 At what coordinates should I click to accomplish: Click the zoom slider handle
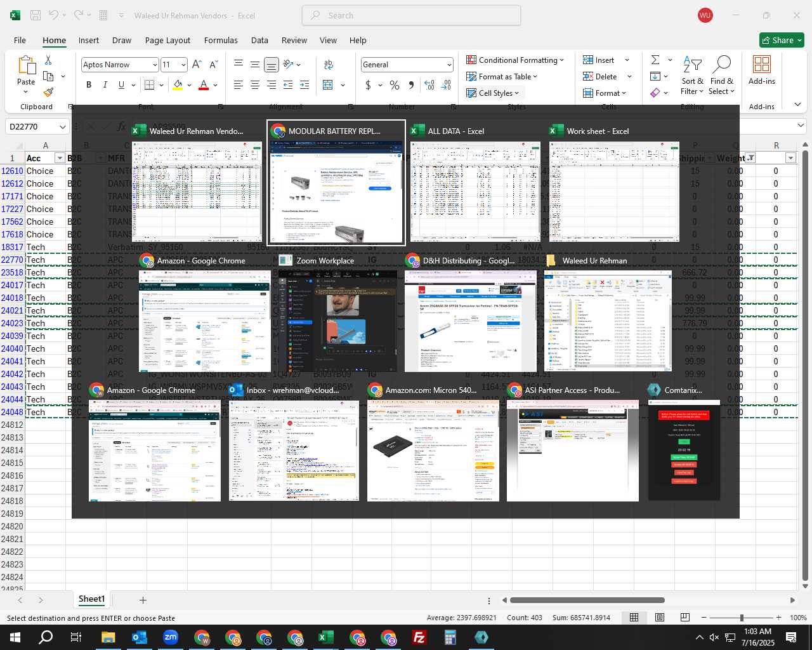[742, 618]
